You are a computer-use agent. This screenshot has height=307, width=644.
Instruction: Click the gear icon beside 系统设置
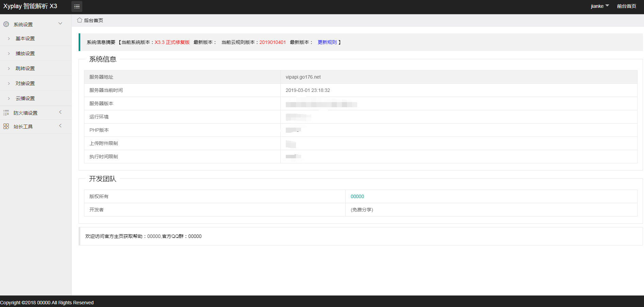tap(6, 24)
